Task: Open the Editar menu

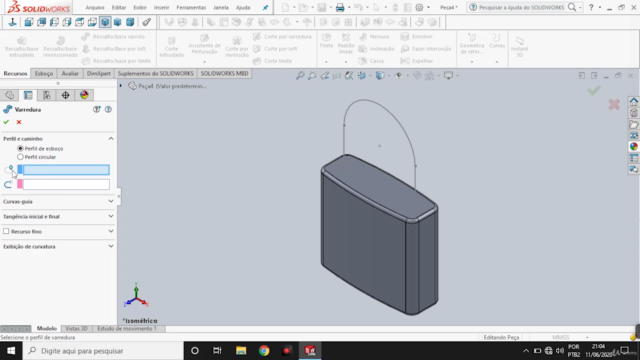Action: (119, 7)
